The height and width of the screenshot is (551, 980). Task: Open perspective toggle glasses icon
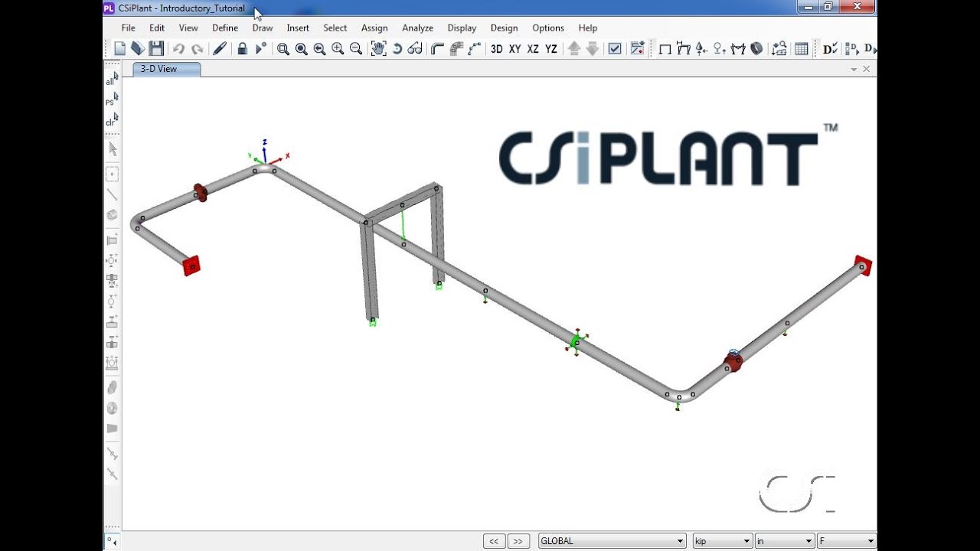(415, 49)
